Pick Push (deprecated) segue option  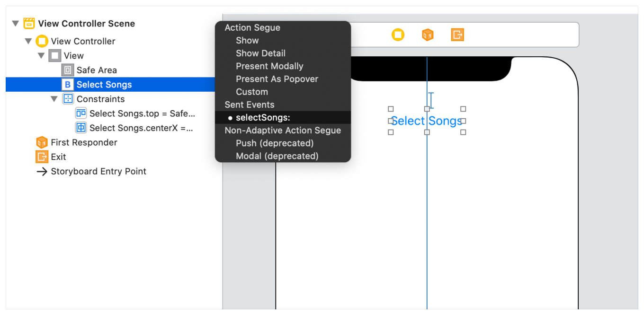click(275, 143)
